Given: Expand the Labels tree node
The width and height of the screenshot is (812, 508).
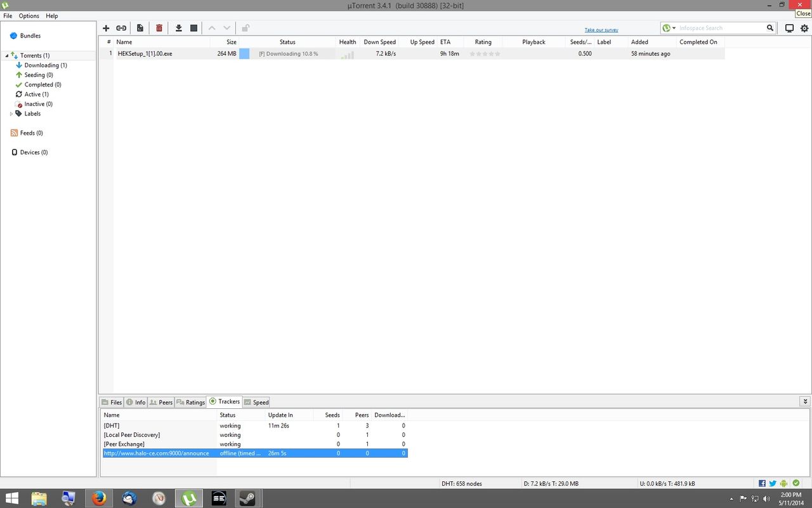Looking at the screenshot, I should [11, 114].
